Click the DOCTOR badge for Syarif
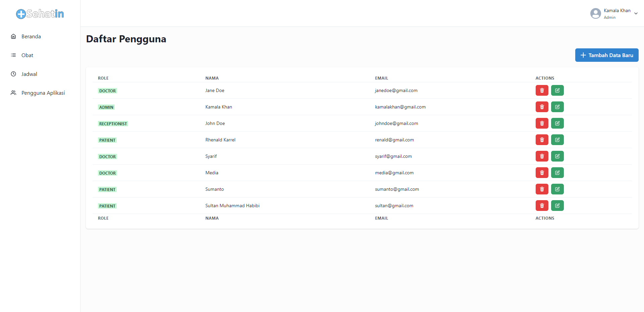This screenshot has width=644, height=312. click(x=107, y=157)
